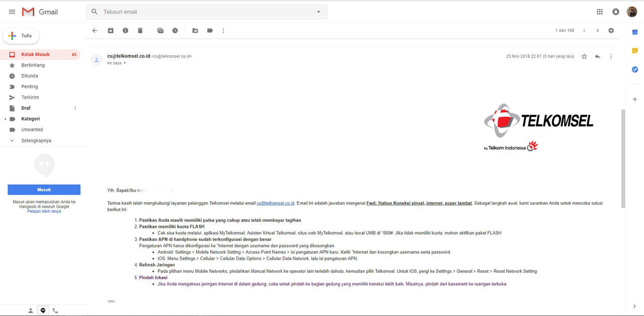Screen dimensions: 644x316
Task: Get add-ons plus icon
Action: click(x=635, y=100)
